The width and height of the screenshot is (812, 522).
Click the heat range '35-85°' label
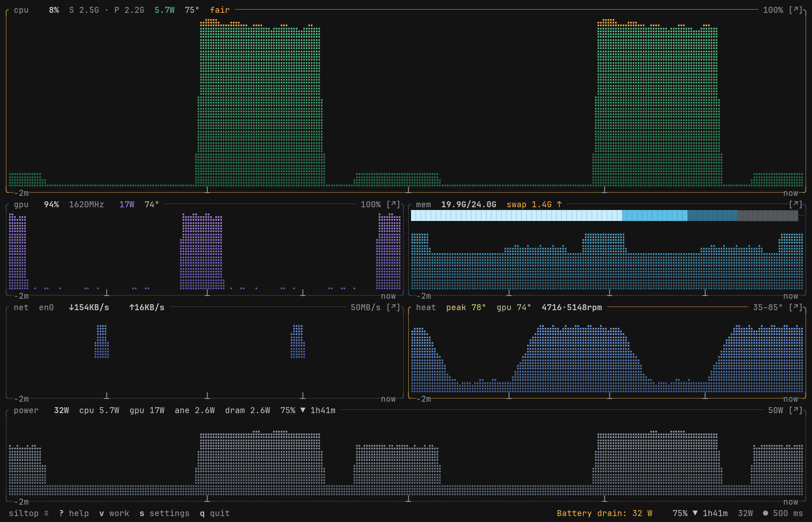[x=768, y=307]
